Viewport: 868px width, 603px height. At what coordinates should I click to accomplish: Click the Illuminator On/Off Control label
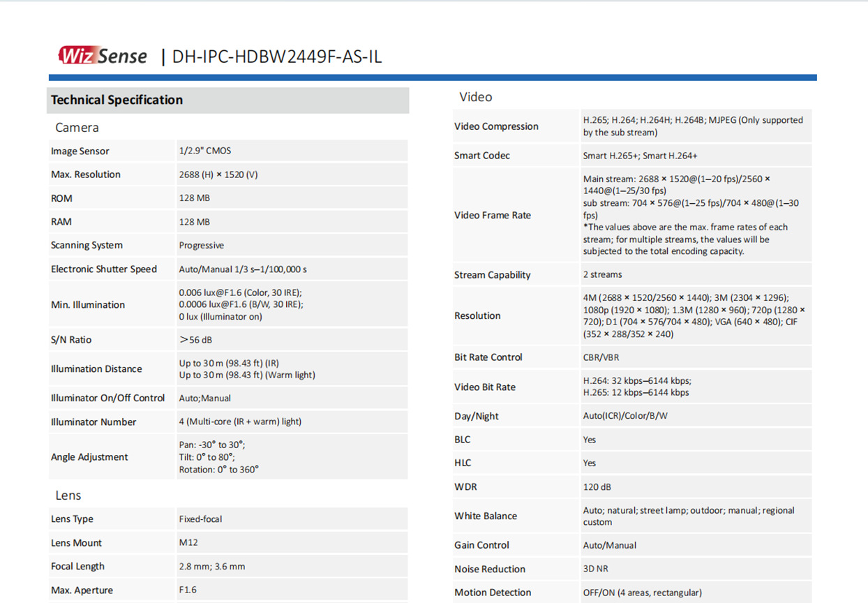click(x=108, y=399)
